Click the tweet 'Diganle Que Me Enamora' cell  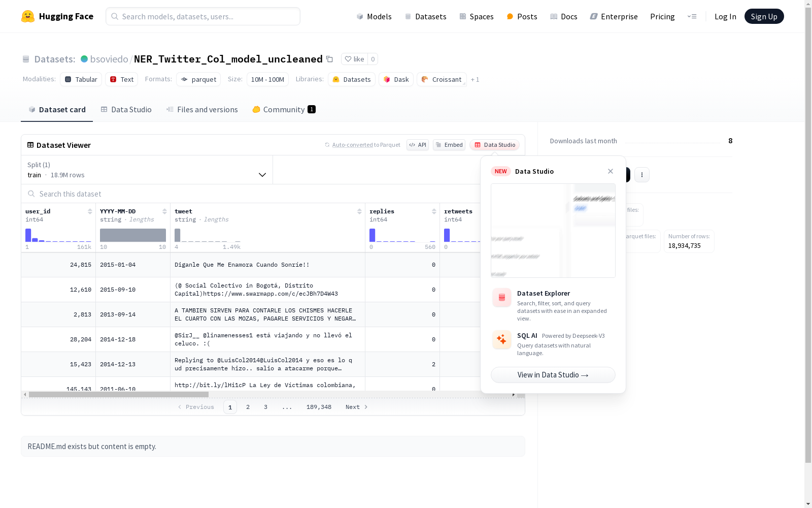tap(267, 265)
